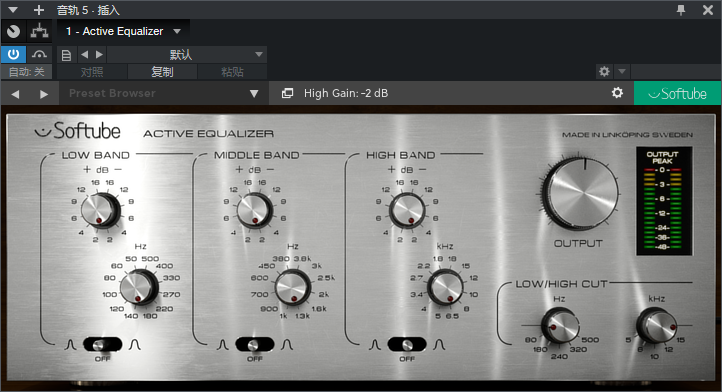
Task: Close the plugin window
Action: [708, 10]
